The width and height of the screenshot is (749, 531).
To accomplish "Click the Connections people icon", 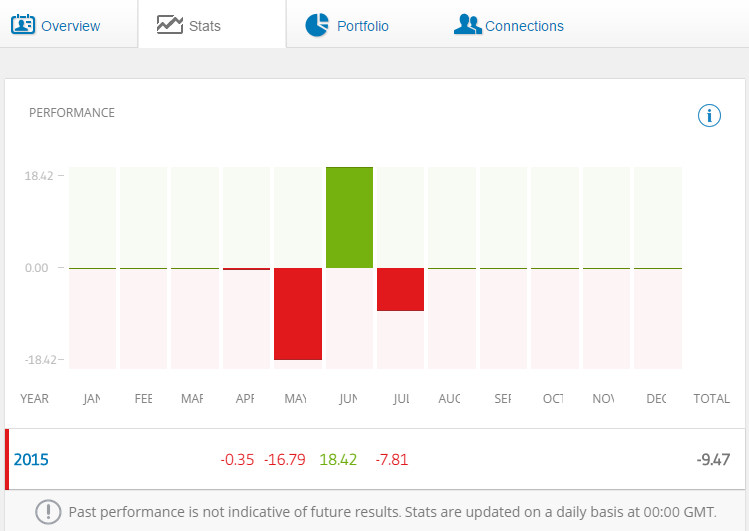I will click(467, 24).
